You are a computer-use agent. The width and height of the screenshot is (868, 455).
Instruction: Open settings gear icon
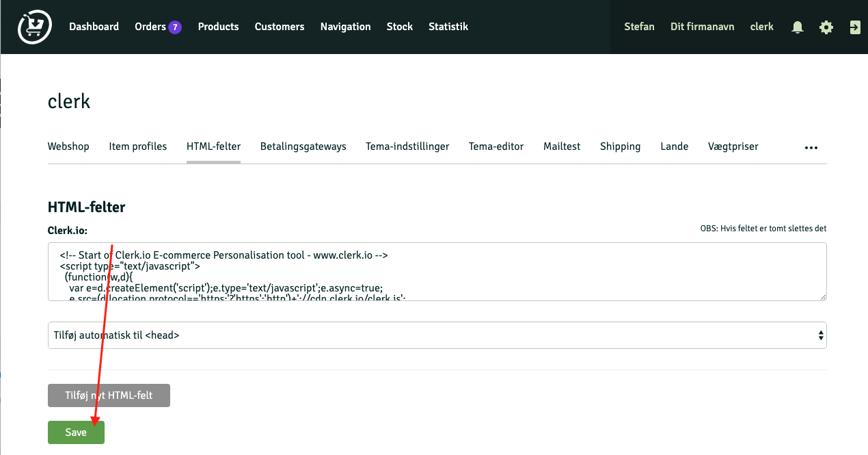(x=826, y=27)
